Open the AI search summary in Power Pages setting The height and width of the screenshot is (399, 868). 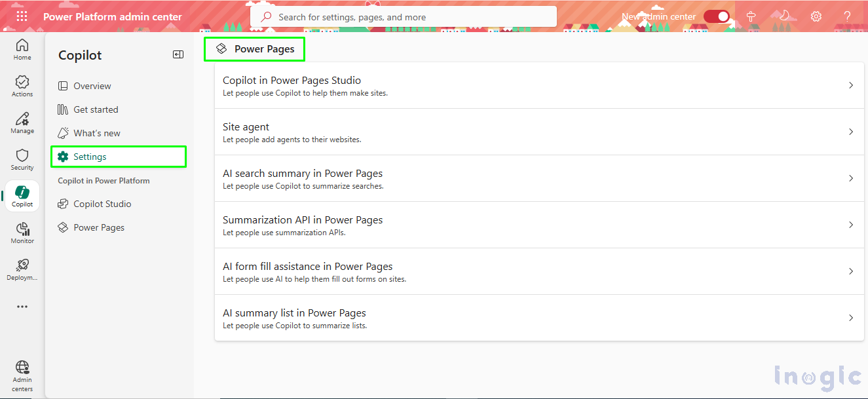[x=539, y=178]
